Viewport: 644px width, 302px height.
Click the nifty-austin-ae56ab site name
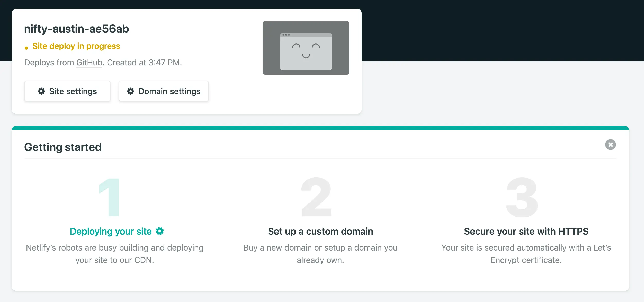click(76, 29)
